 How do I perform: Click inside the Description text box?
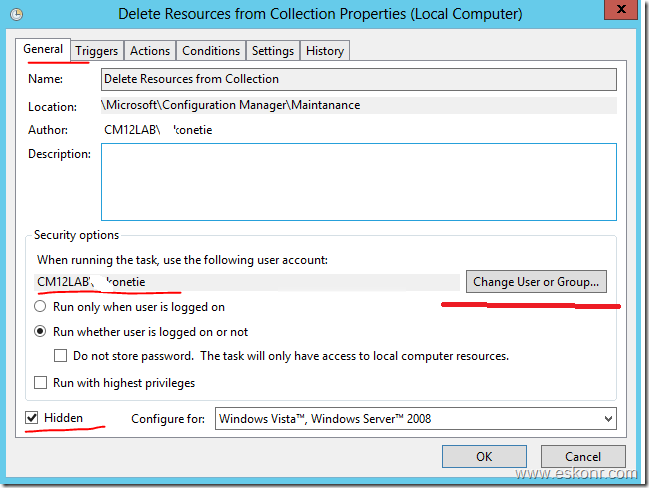tap(359, 180)
